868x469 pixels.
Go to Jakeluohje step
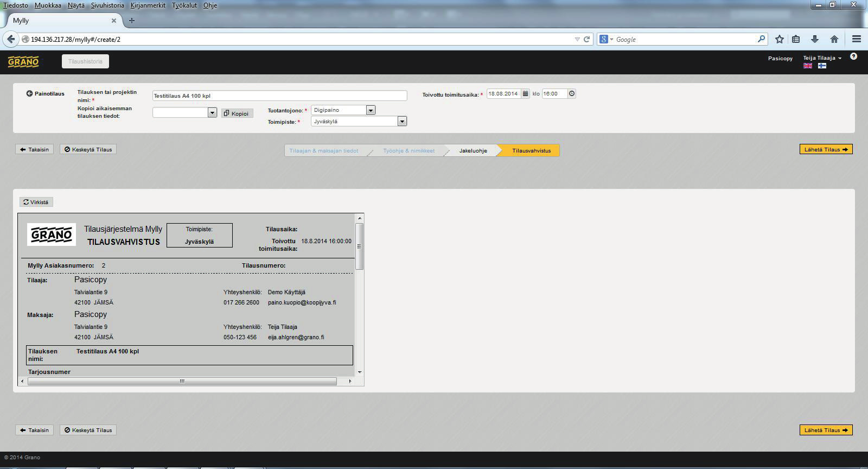(x=473, y=151)
